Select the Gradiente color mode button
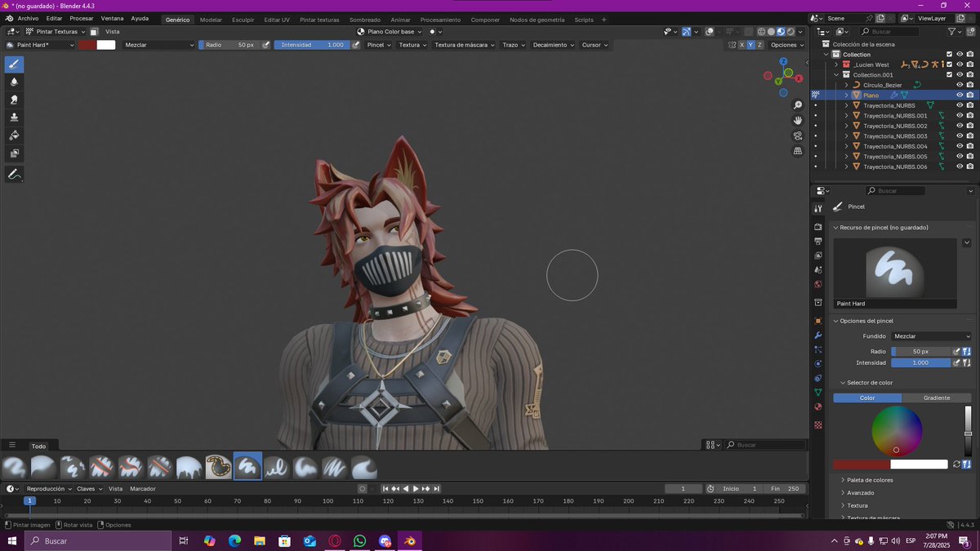Screen dimensions: 980x551 coord(937,398)
